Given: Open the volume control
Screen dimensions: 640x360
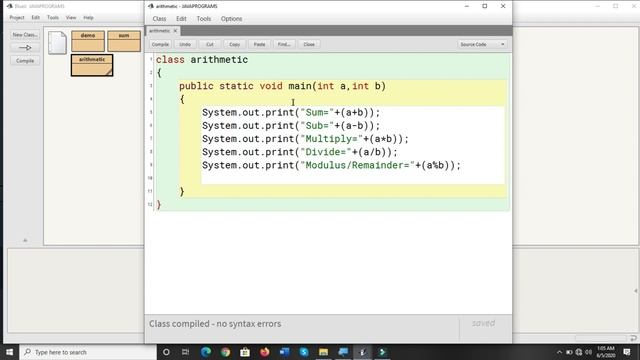Looking at the screenshot, I should (x=589, y=352).
